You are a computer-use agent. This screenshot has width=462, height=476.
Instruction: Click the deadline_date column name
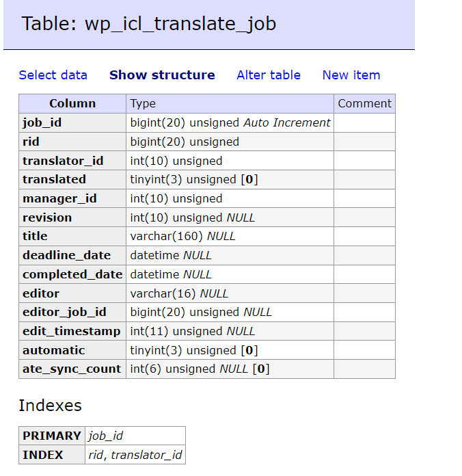point(67,255)
